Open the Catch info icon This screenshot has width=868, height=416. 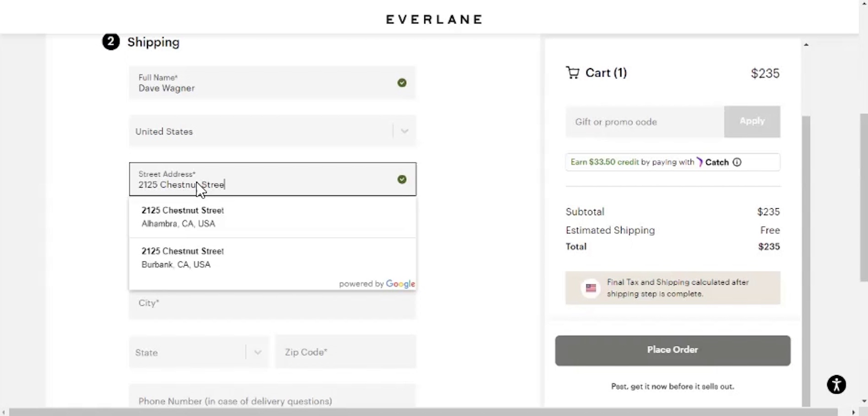[x=737, y=162]
